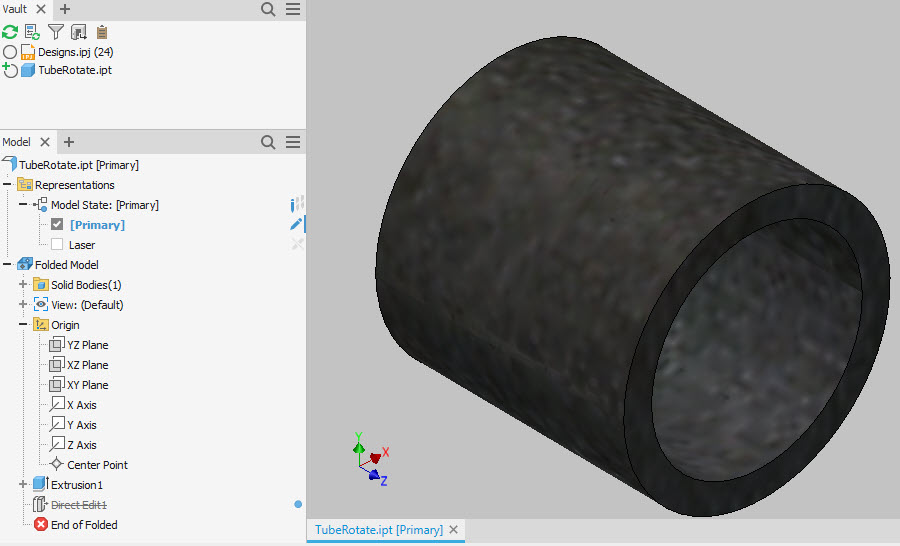
Task: Add a new tab beside Vault
Action: coord(65,9)
